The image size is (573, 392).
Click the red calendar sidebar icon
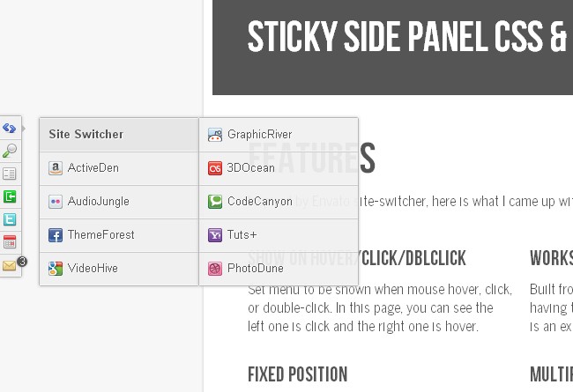pos(10,242)
